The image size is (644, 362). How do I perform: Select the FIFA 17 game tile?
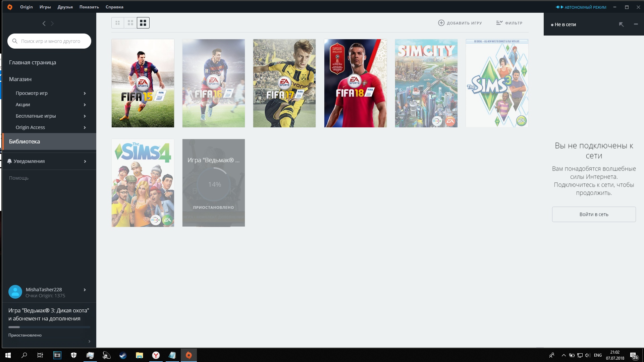pyautogui.click(x=284, y=83)
